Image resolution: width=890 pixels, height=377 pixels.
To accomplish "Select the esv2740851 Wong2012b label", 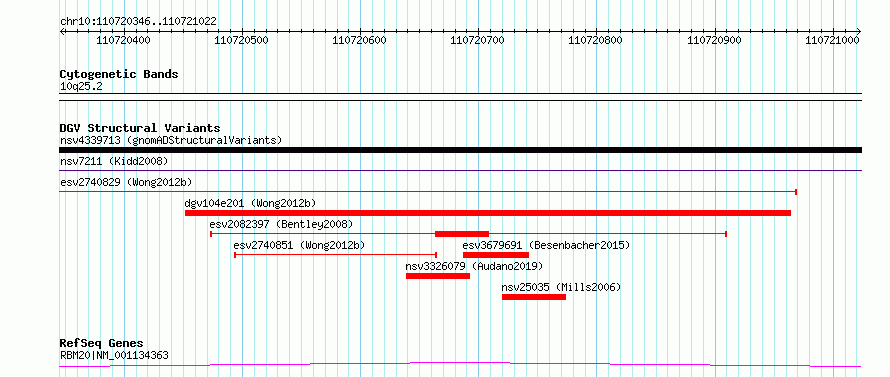I will pyautogui.click(x=299, y=245).
